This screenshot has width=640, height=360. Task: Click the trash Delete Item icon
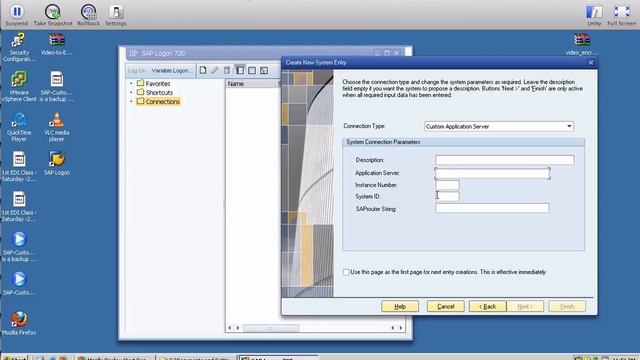(x=227, y=70)
